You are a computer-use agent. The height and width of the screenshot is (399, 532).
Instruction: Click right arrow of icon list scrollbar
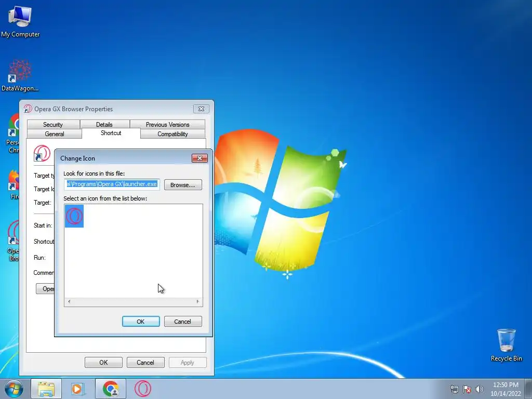point(198,301)
